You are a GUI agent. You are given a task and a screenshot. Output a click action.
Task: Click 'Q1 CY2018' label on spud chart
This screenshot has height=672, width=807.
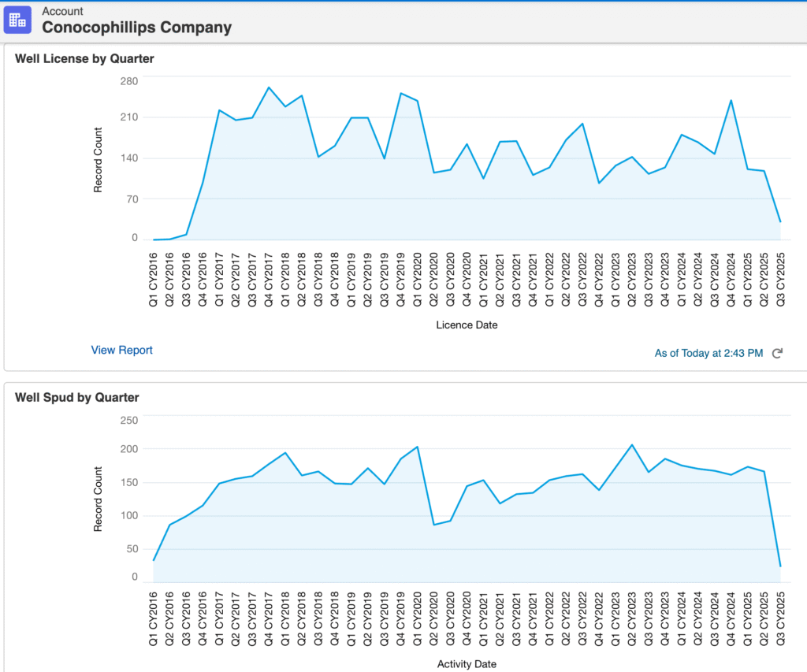[285, 619]
